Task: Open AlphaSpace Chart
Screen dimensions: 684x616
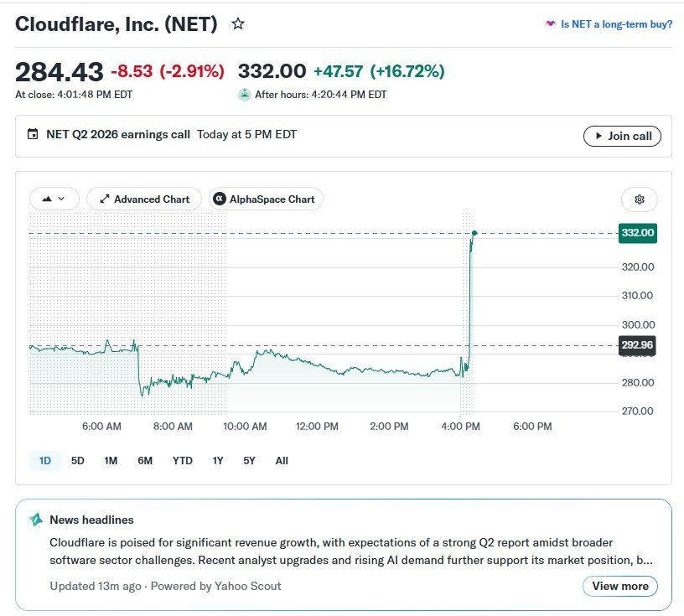Action: (x=266, y=199)
